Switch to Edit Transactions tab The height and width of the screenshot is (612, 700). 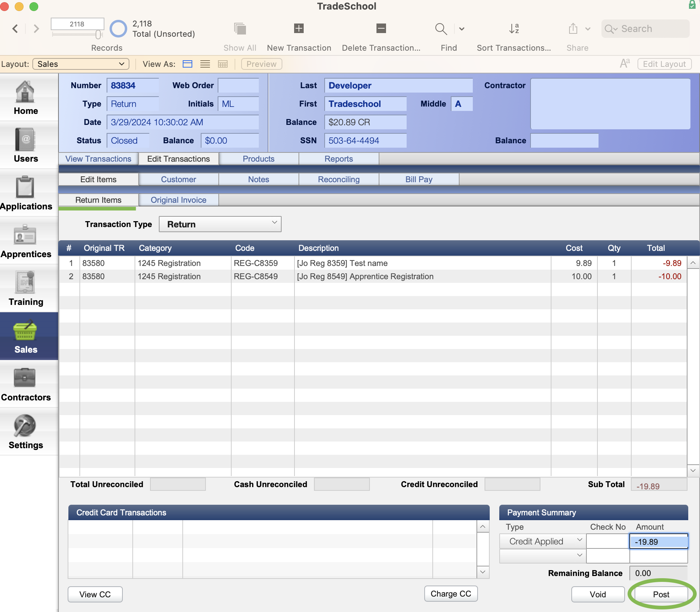(178, 159)
